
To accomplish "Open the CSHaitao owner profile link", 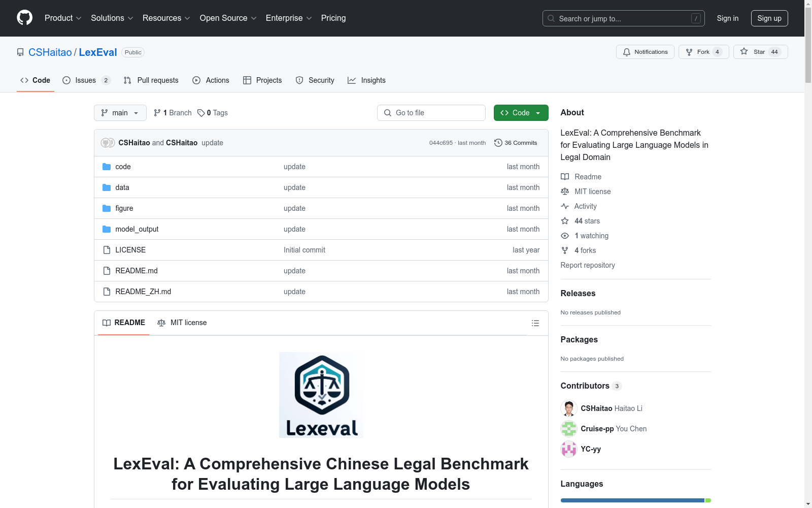I will pyautogui.click(x=50, y=52).
